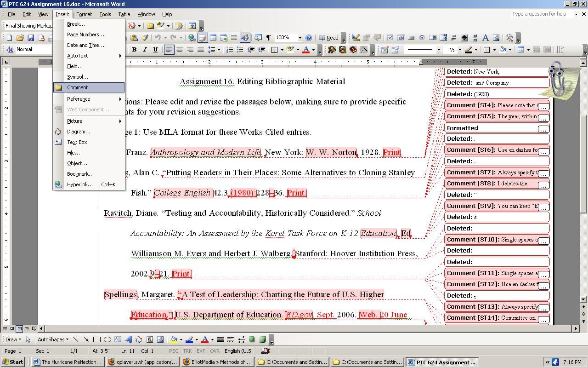Insert Clip Art from the Drawing toolbar
588x368 pixels.
[x=149, y=339]
